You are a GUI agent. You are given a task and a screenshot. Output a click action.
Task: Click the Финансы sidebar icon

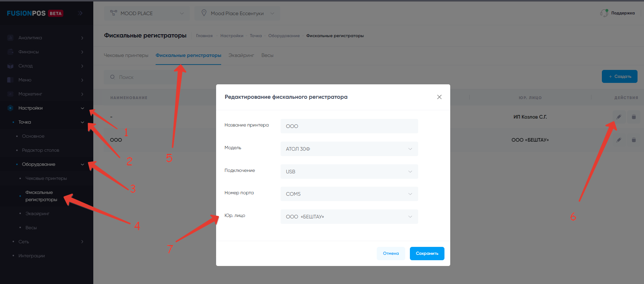(10, 52)
